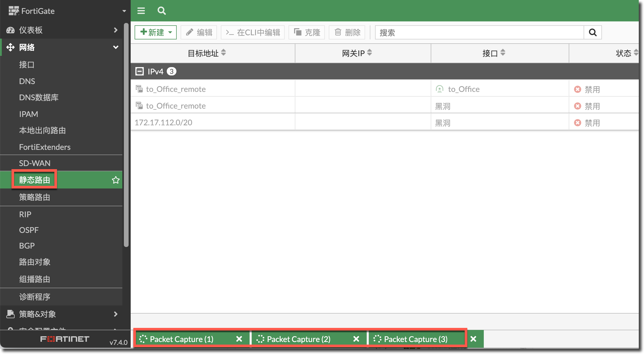This screenshot has height=354, width=644.
Task: Open the FortiGate device dropdown
Action: (x=124, y=11)
